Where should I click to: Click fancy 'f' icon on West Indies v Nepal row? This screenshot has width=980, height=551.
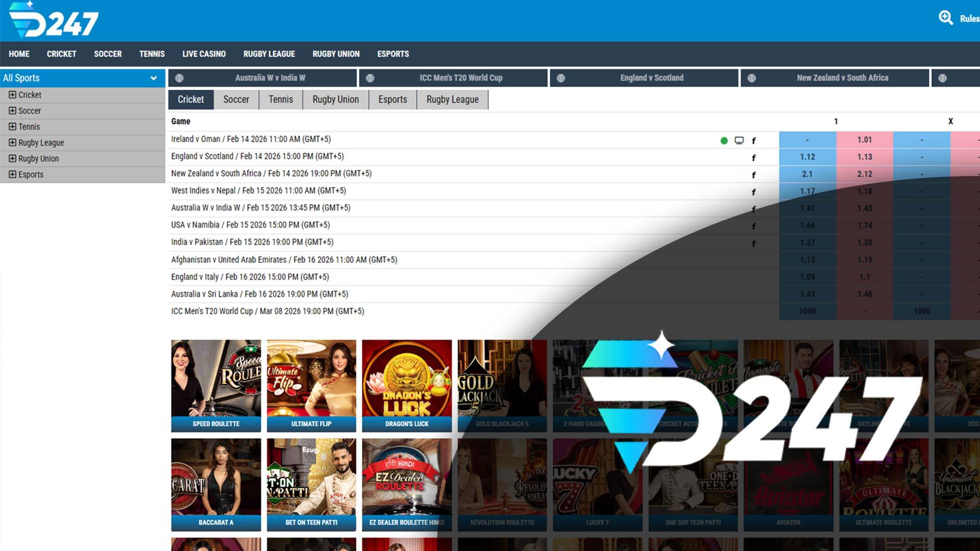[x=753, y=192]
